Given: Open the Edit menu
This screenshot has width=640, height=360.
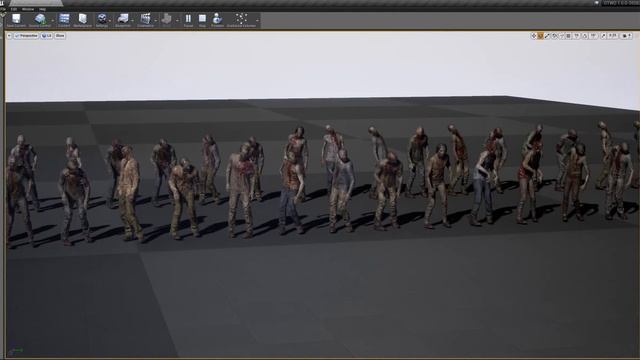Looking at the screenshot, I should [14, 9].
